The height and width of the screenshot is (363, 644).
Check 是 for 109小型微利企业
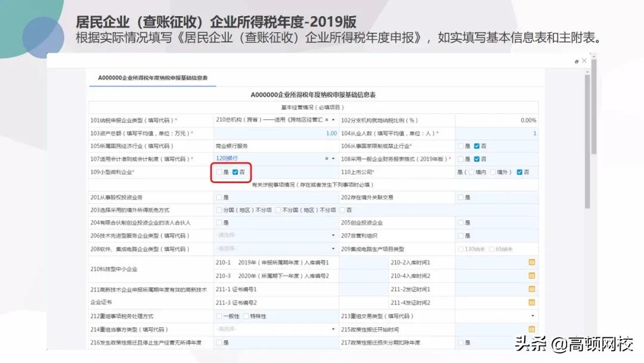[219, 172]
